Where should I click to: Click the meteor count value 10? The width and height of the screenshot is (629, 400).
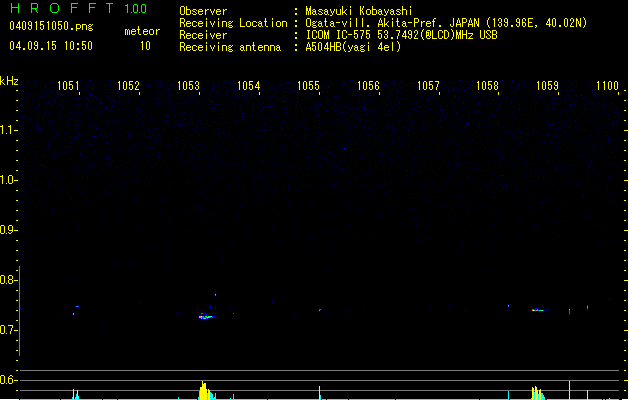coord(145,46)
